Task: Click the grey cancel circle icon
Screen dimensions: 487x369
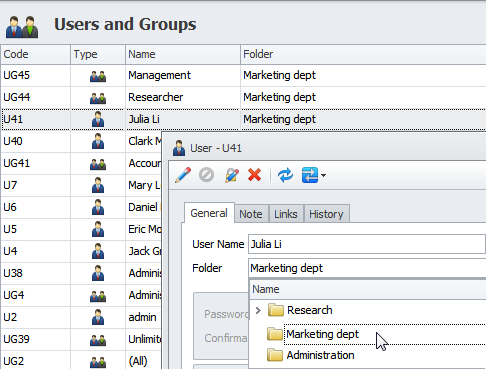Action: [x=206, y=175]
